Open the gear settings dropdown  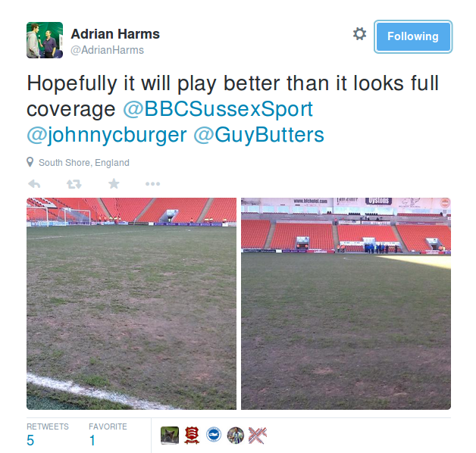click(x=359, y=33)
